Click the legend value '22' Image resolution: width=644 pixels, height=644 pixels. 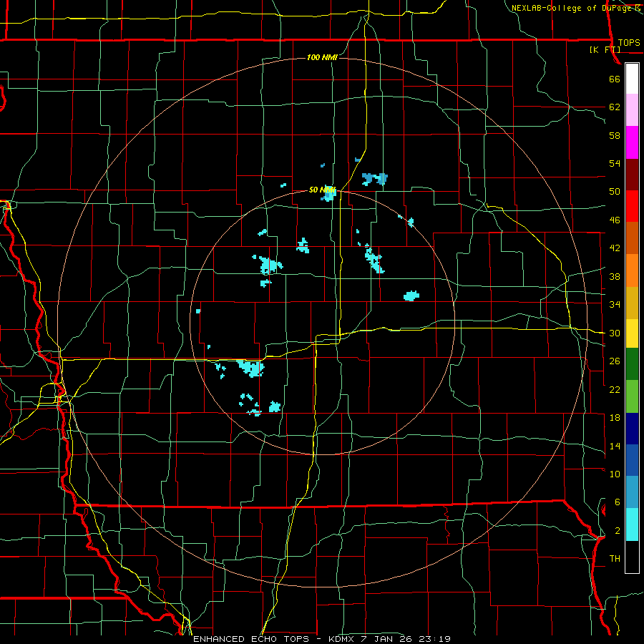(615, 390)
